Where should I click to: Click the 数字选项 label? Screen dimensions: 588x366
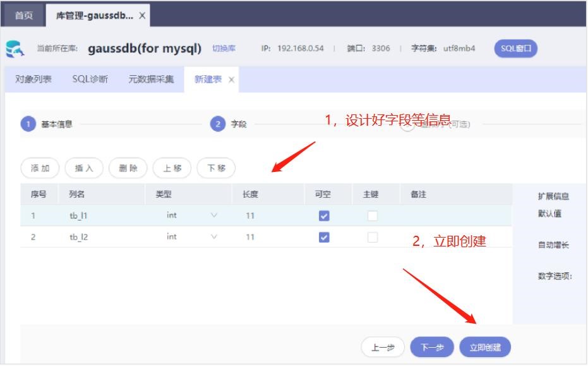555,276
